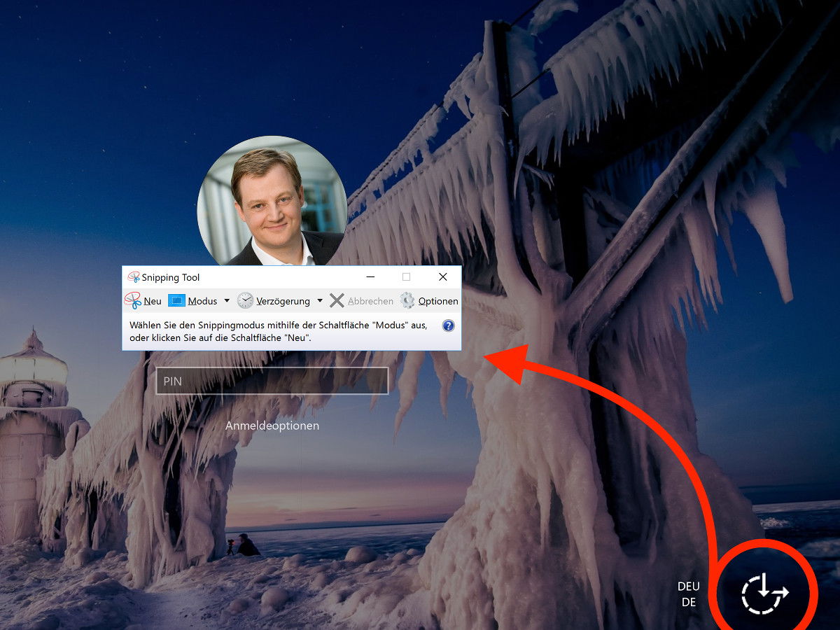Screen dimensions: 840x630
Task: Click the Neu button in Snipping Tool
Action: tap(143, 301)
